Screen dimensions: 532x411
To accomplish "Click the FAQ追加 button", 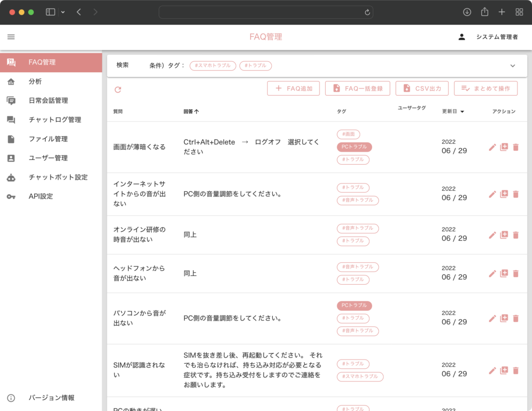I will click(293, 88).
